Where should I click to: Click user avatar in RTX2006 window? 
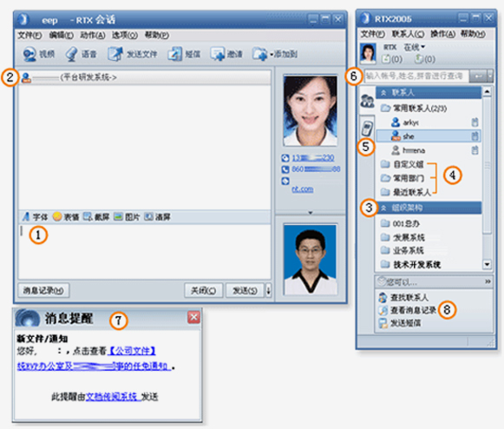[x=368, y=53]
